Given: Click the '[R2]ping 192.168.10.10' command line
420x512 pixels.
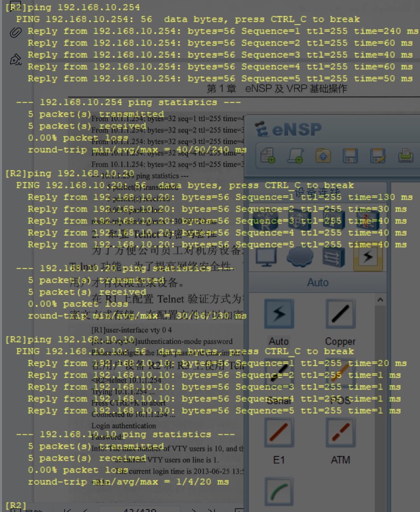Looking at the screenshot, I should pyautogui.click(x=70, y=340).
